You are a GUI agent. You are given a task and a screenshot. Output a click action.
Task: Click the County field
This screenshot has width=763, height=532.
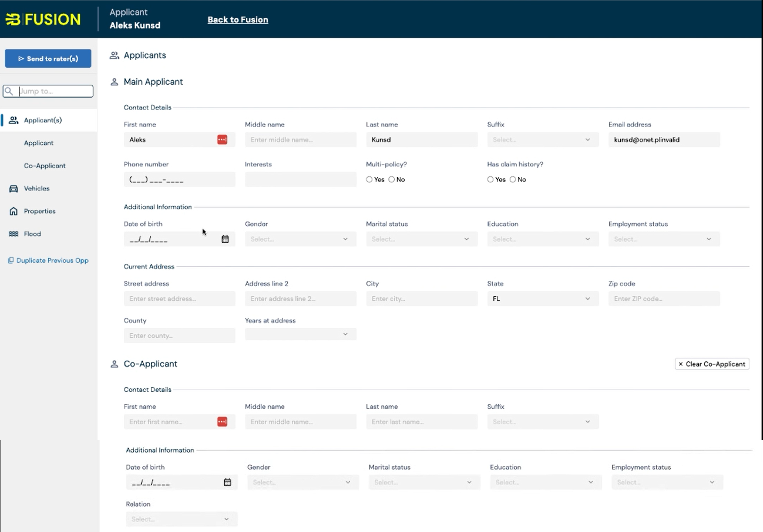(180, 336)
